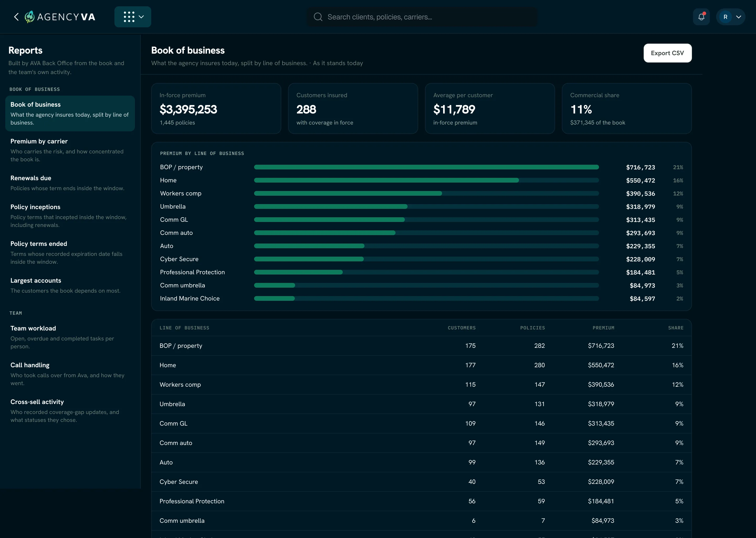Click the Workers comp premium bar

click(x=348, y=193)
